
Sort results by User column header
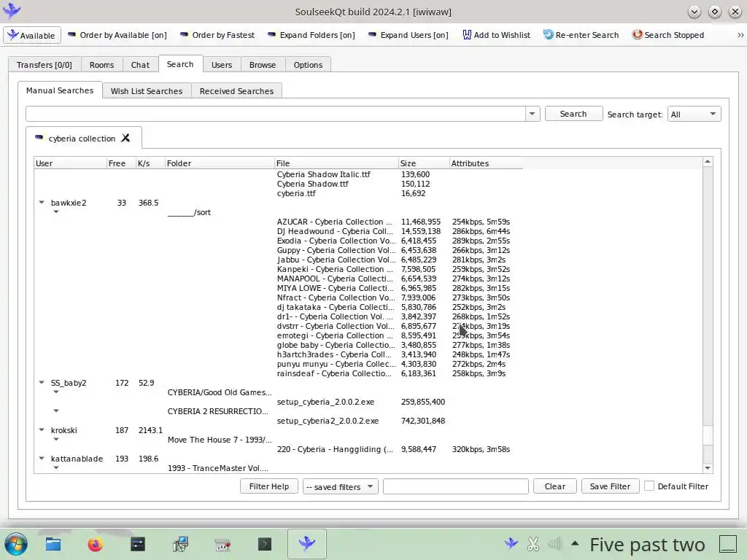tap(70, 163)
